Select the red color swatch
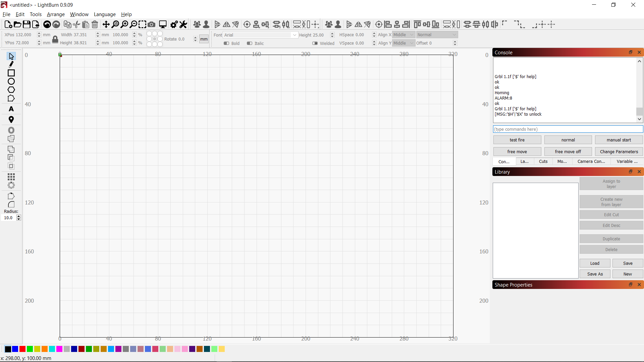This screenshot has width=644, height=362. pos(22,349)
